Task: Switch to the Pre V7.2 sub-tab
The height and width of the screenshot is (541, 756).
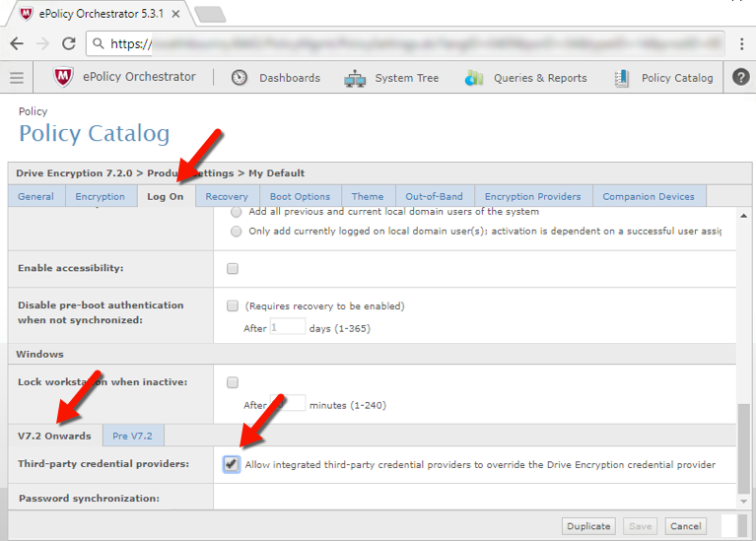Action: [133, 436]
